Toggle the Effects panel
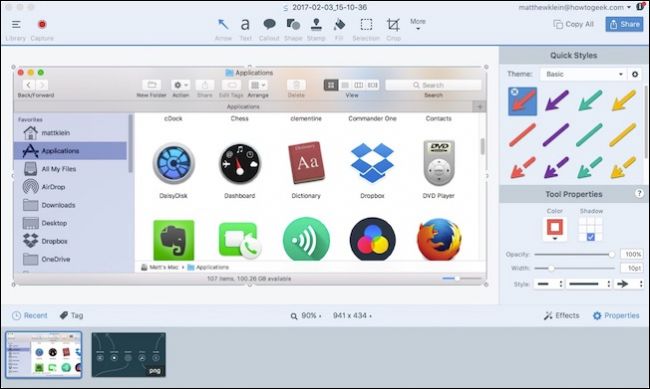This screenshot has height=389, width=650. [x=562, y=316]
